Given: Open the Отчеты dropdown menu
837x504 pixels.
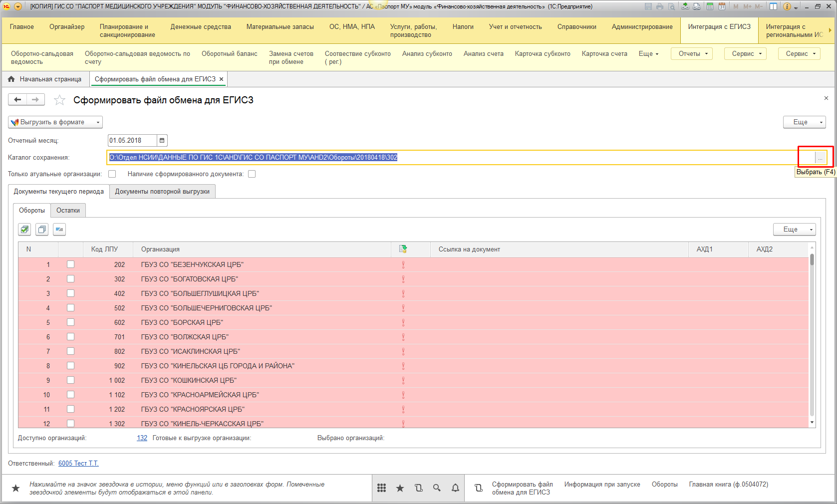Looking at the screenshot, I should (x=691, y=54).
